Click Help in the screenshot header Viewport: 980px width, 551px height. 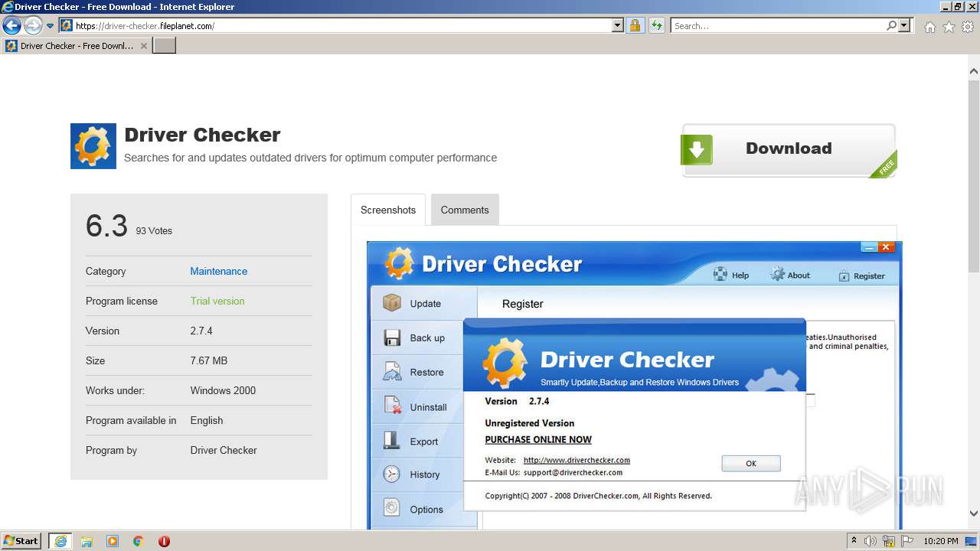point(731,275)
